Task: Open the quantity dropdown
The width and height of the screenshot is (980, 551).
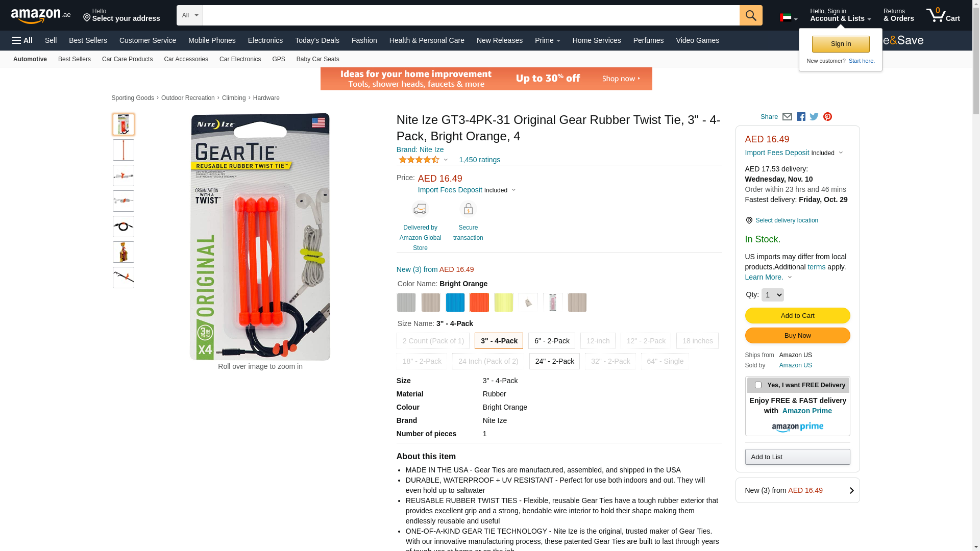Action: pyautogui.click(x=772, y=295)
